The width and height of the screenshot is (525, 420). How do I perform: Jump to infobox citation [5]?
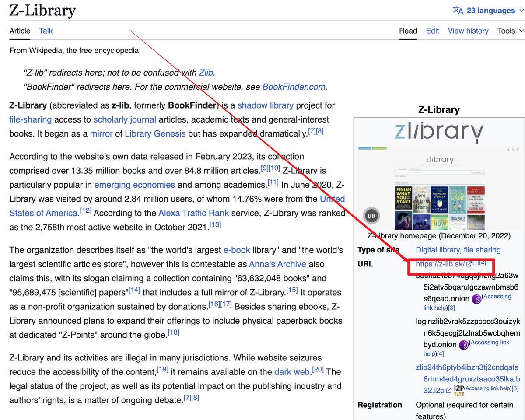pyautogui.click(x=515, y=388)
